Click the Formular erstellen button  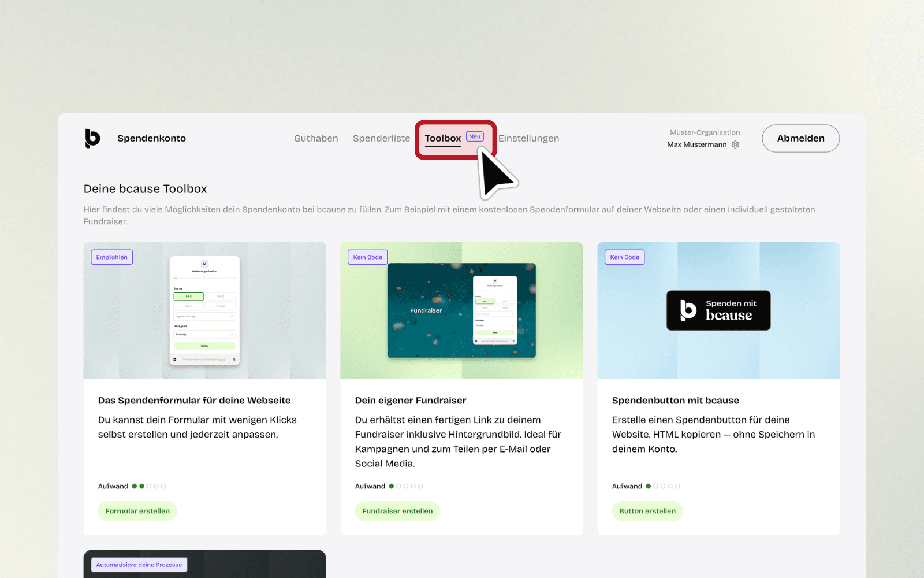[x=137, y=511]
